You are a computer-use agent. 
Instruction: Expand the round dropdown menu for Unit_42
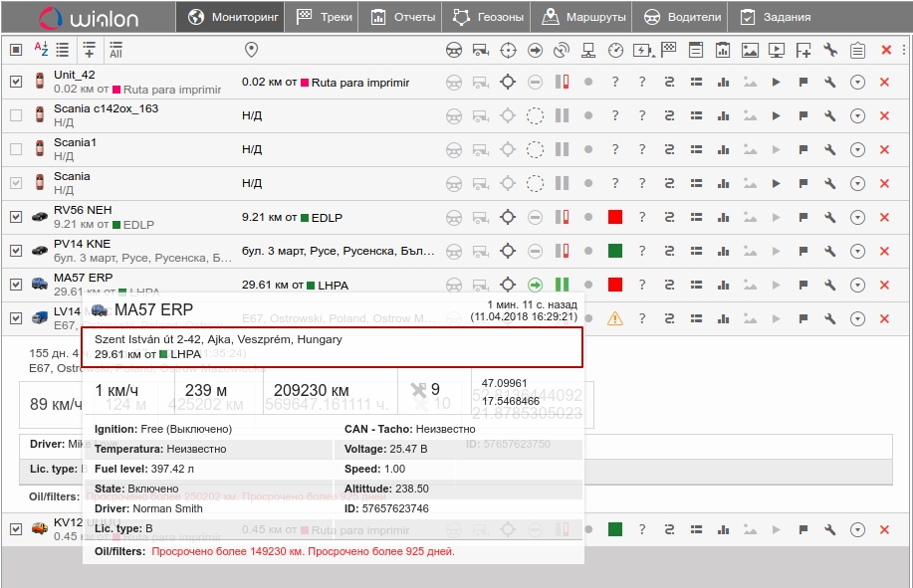pyautogui.click(x=857, y=83)
